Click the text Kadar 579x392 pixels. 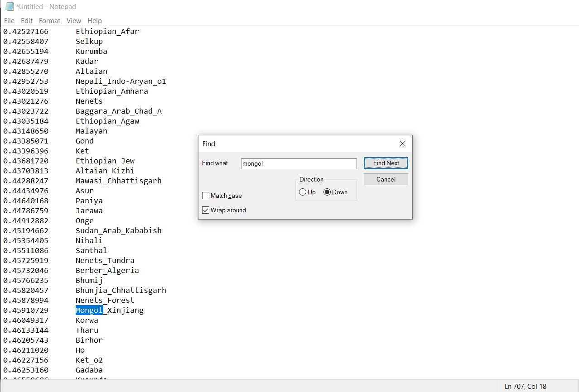tap(87, 62)
